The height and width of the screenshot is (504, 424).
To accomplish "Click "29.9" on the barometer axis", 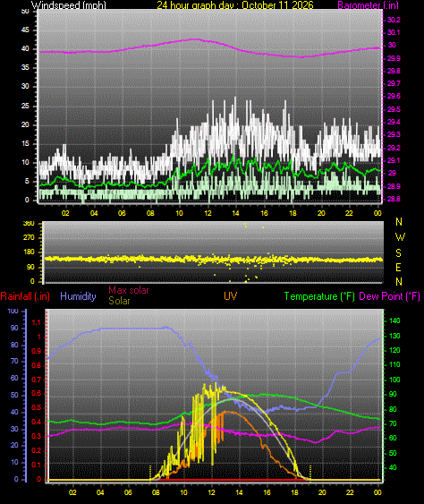I will click(394, 58).
